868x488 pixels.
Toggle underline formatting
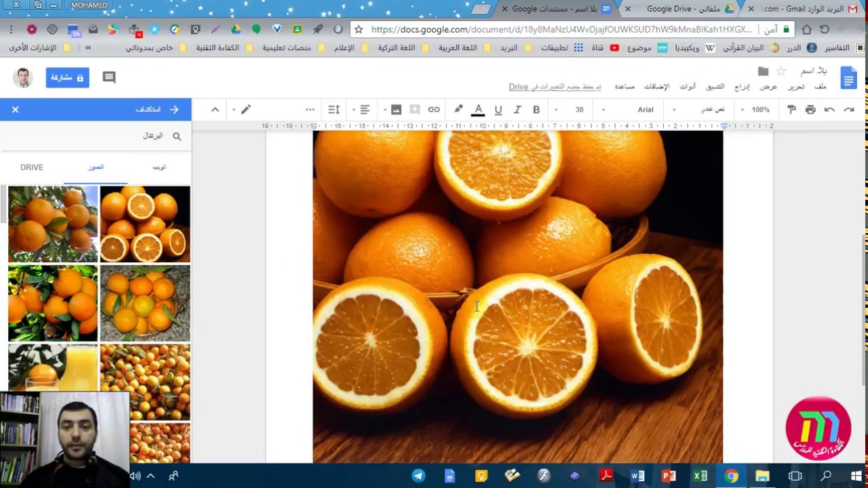[x=498, y=110]
